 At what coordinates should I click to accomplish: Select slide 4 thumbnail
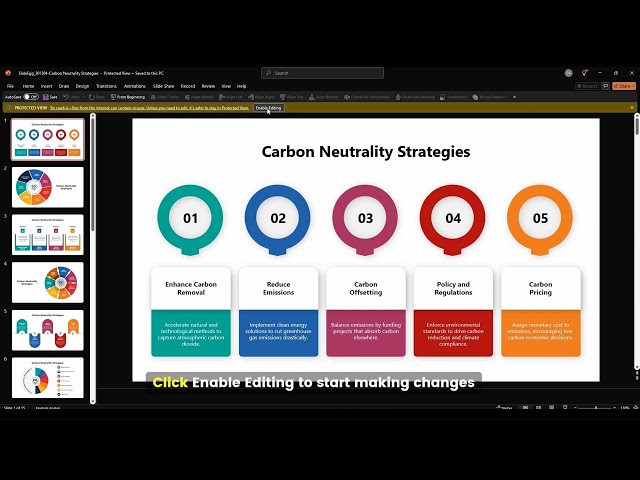coord(48,282)
